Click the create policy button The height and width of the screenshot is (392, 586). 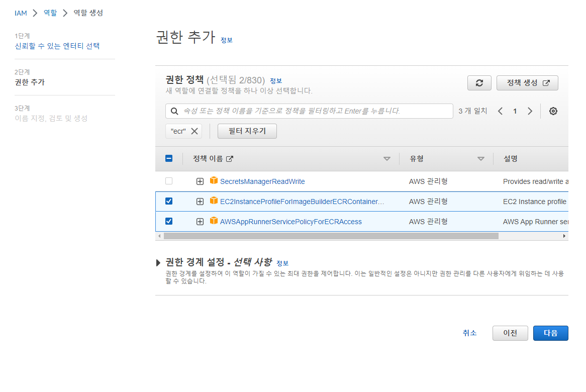[527, 83]
